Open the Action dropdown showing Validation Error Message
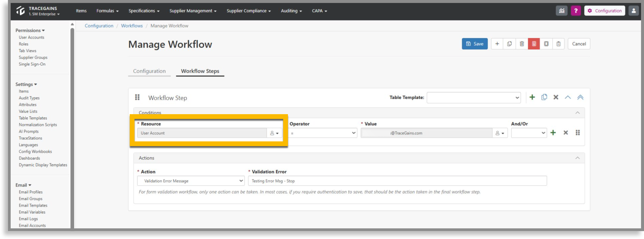 tap(191, 181)
